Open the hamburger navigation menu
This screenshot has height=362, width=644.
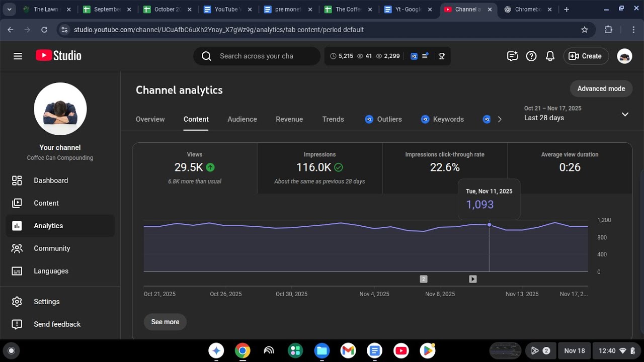pos(18,56)
